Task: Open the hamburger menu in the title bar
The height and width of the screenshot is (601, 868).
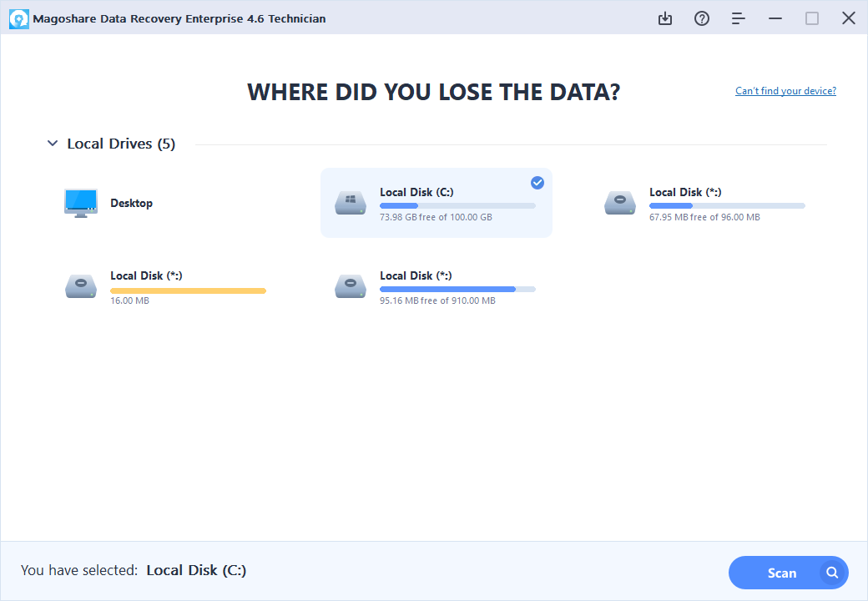Action: coord(738,18)
